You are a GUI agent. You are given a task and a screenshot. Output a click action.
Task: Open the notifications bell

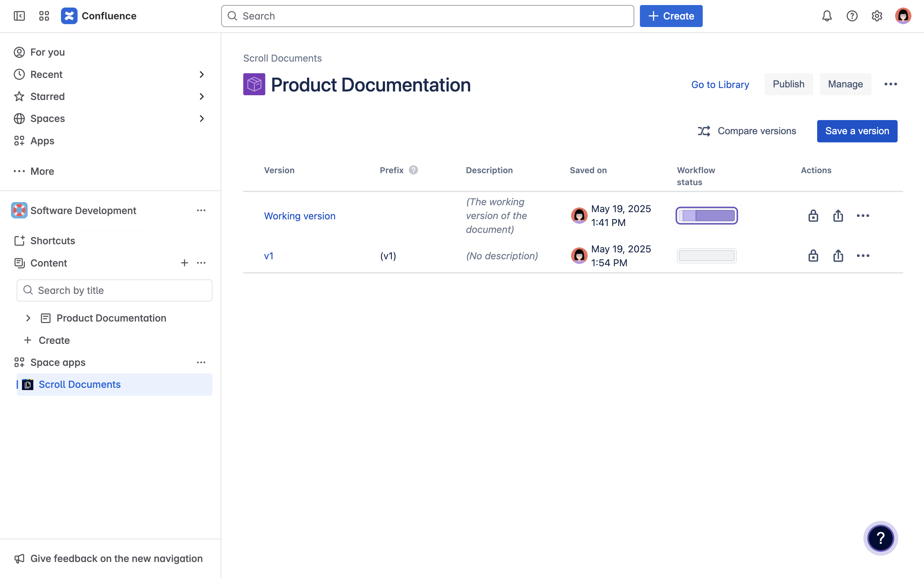tap(827, 16)
